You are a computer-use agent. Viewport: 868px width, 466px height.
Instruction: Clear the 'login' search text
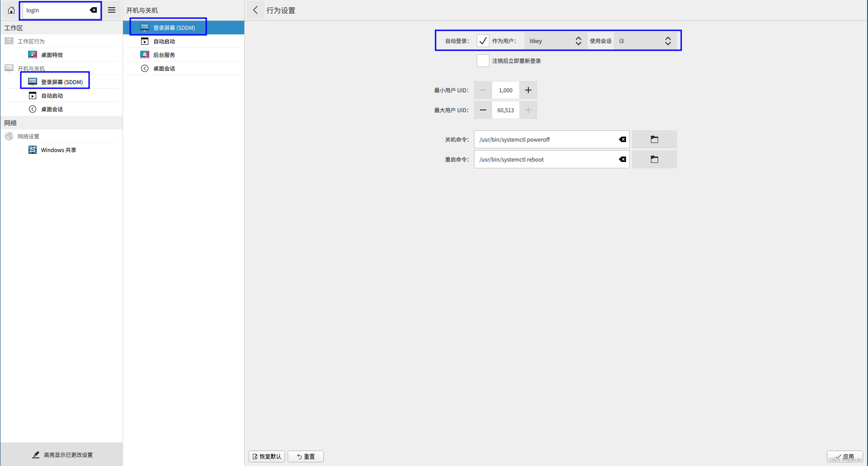(x=93, y=10)
